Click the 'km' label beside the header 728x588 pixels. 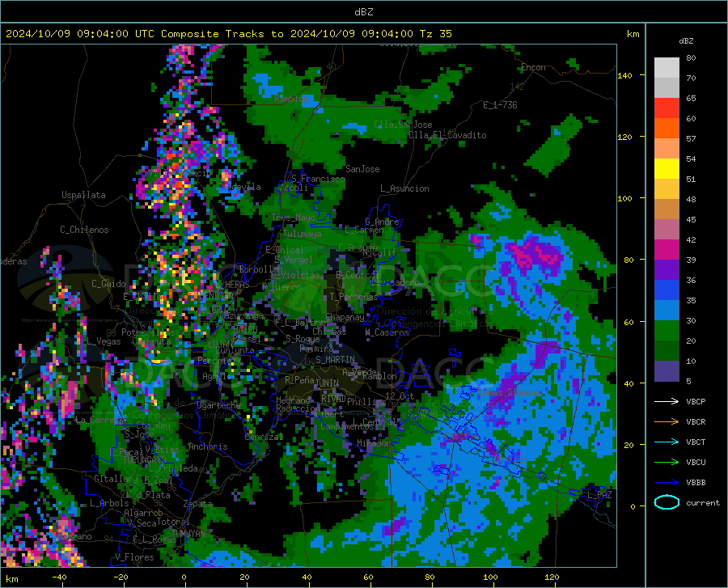(633, 34)
